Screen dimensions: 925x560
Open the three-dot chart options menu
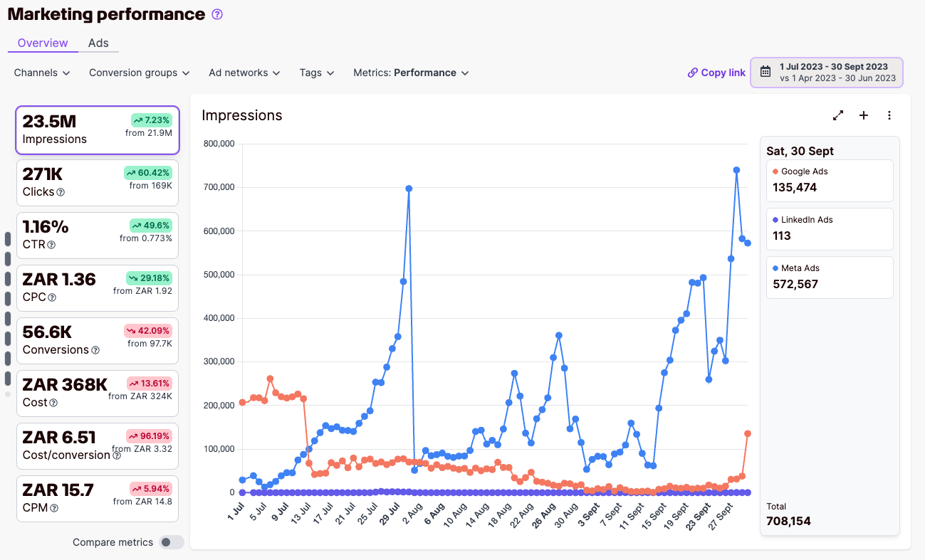(x=889, y=115)
